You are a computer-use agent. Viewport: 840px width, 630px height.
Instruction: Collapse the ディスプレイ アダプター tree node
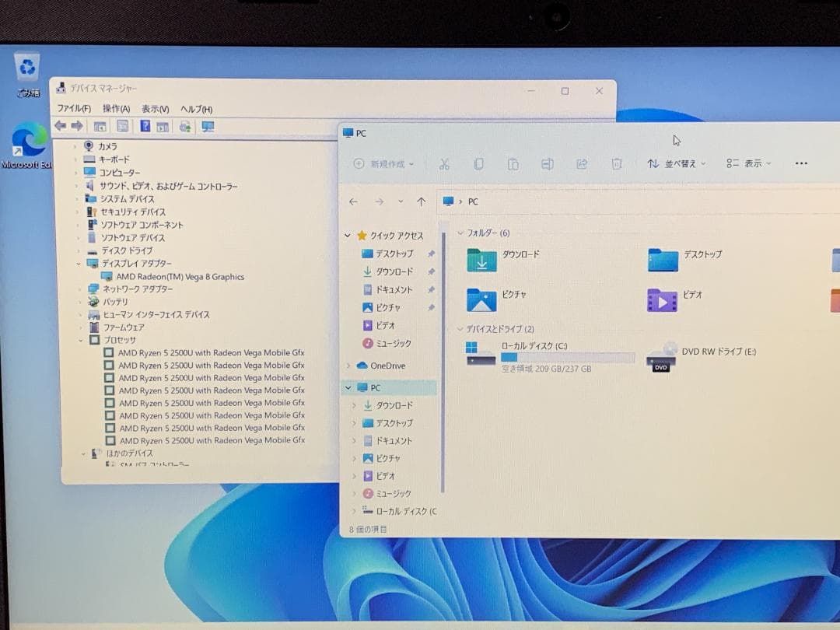coord(79,264)
